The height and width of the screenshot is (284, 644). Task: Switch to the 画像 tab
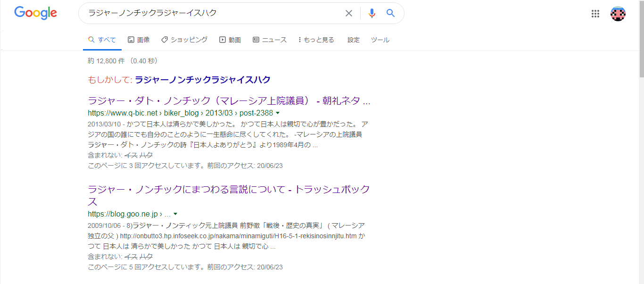139,40
